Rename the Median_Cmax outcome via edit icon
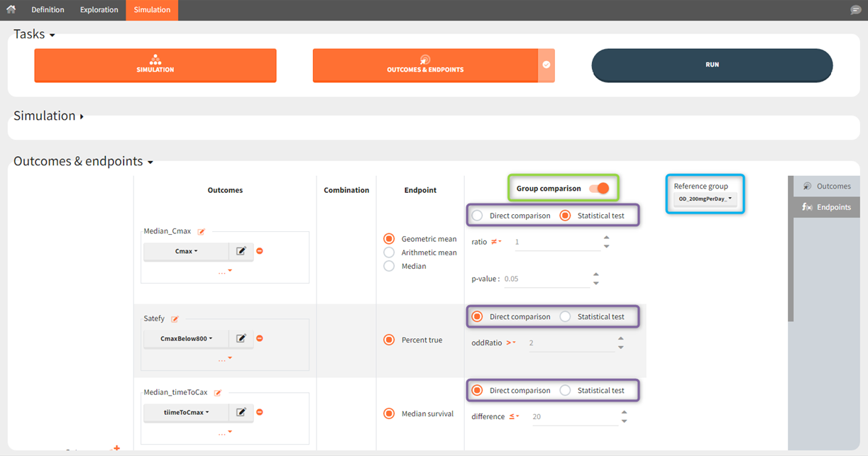 (202, 232)
